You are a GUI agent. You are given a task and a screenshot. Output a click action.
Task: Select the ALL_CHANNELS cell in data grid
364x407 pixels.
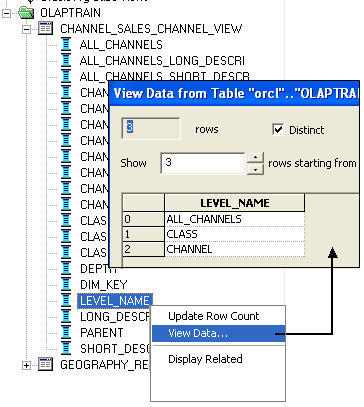click(235, 219)
